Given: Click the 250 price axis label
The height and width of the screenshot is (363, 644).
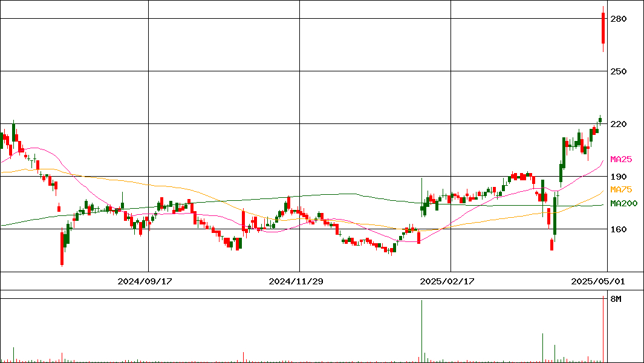Looking at the screenshot, I should 619,71.
